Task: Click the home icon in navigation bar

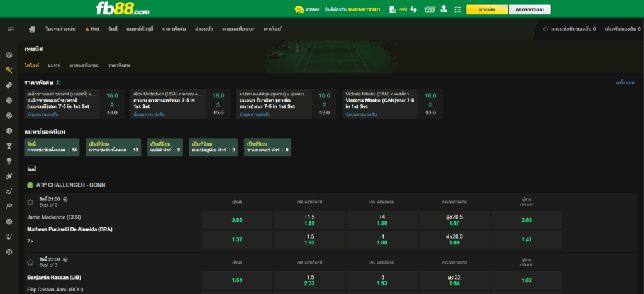Action: (x=32, y=29)
